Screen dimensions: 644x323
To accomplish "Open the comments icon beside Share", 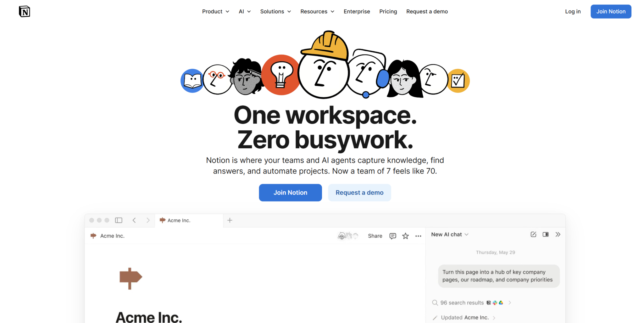I will [x=392, y=236].
